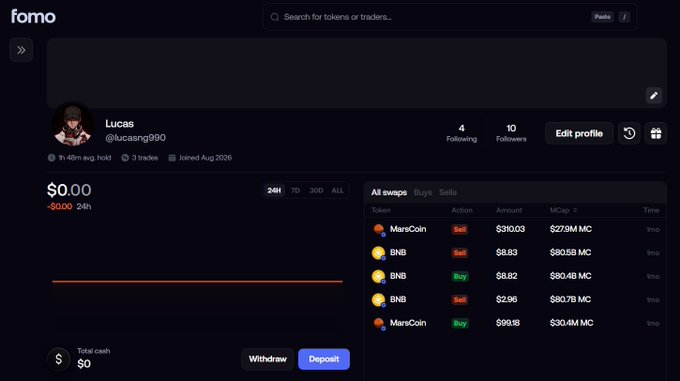The height and width of the screenshot is (381, 680).
Task: Open the 10 Followers list
Action: click(511, 133)
